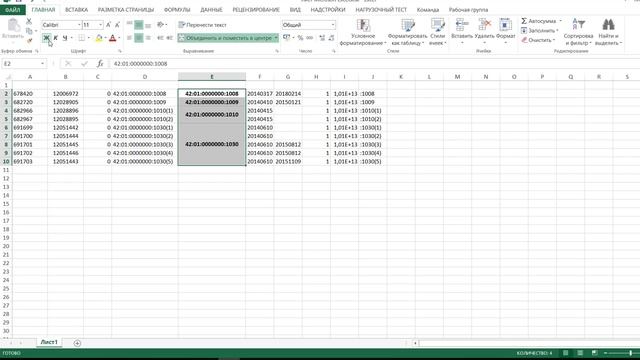Click the fill color bucket icon
640x360 pixels.
[99, 38]
